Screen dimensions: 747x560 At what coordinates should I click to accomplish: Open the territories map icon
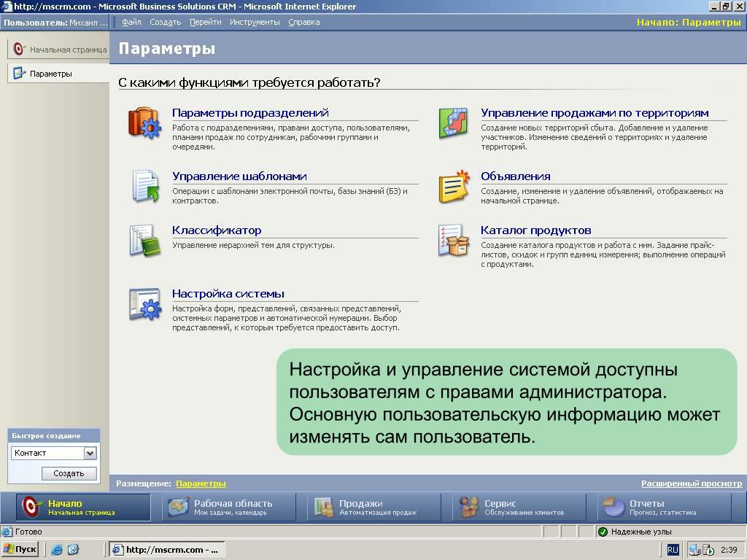coord(452,122)
